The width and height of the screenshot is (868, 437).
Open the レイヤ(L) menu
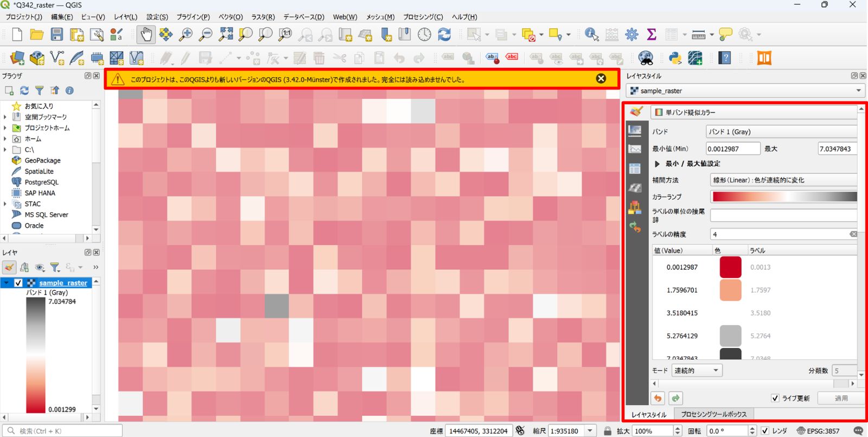(x=125, y=17)
